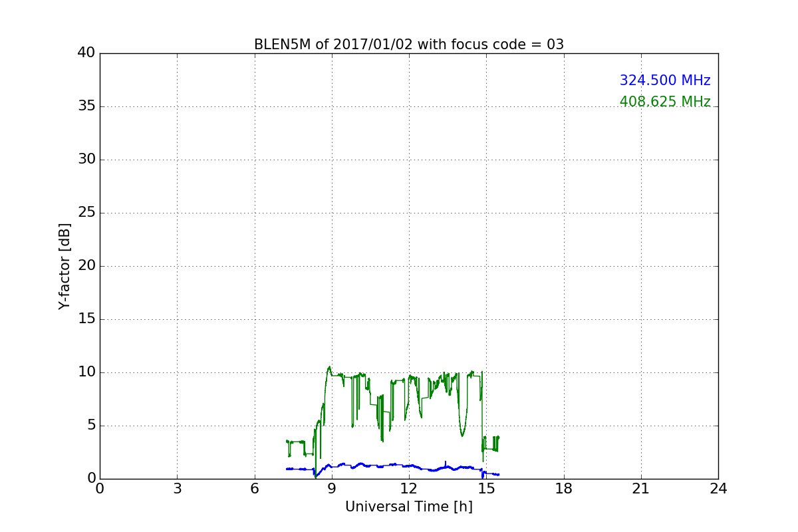Click the y-axis tick label 40

86,53
